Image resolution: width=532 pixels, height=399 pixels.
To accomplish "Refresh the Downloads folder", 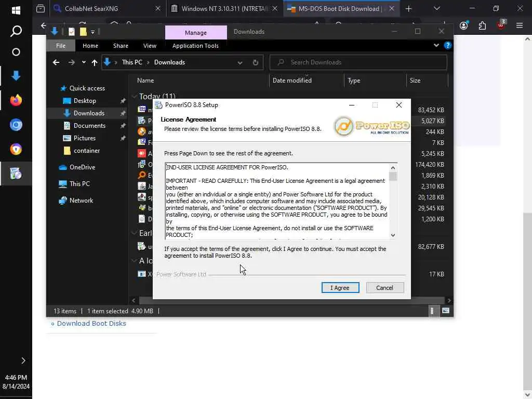I will coord(256,63).
